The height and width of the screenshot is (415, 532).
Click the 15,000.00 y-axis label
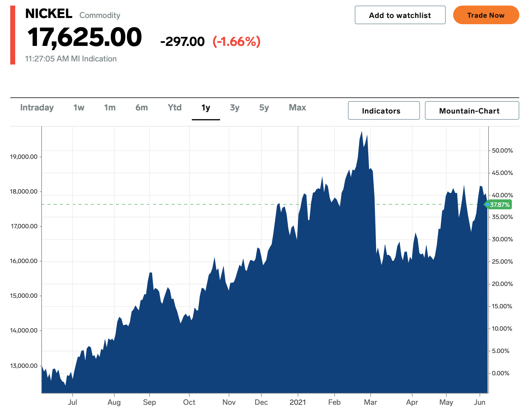(24, 296)
